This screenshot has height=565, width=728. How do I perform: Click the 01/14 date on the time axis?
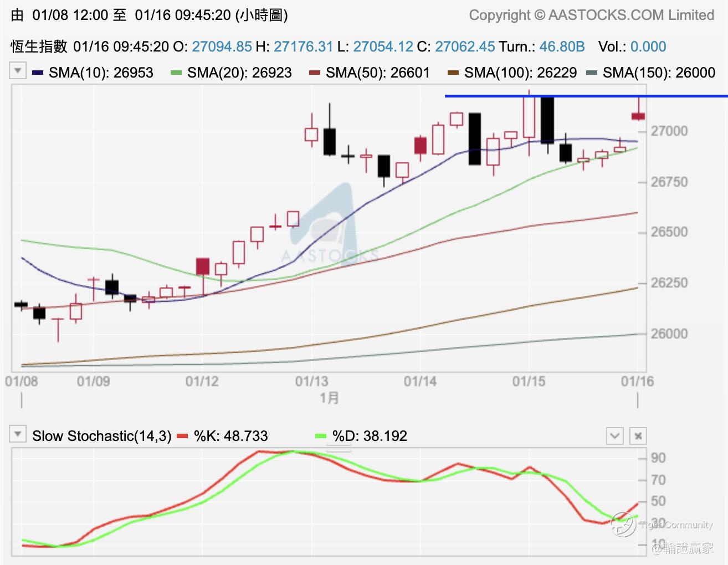click(420, 382)
